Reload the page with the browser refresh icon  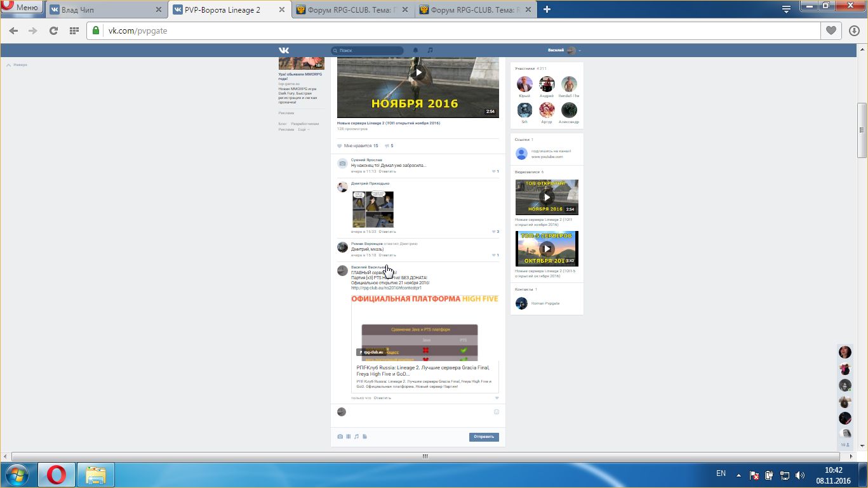pos(53,30)
